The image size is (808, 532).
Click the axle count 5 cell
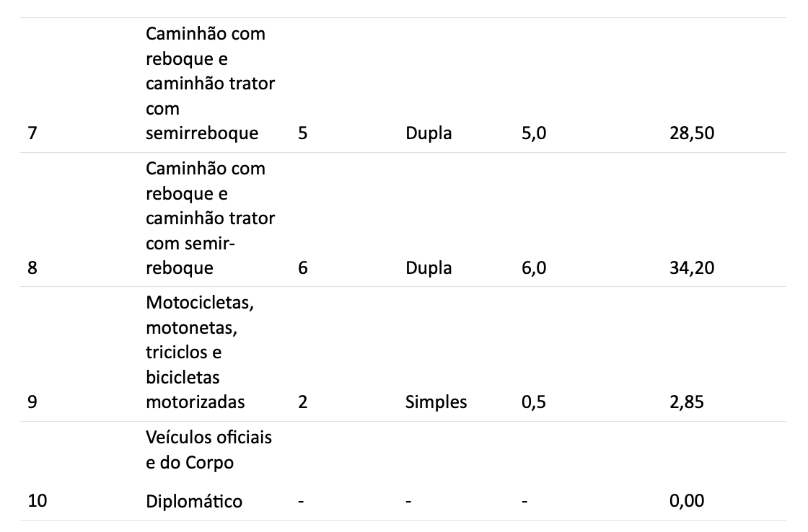coord(302,133)
